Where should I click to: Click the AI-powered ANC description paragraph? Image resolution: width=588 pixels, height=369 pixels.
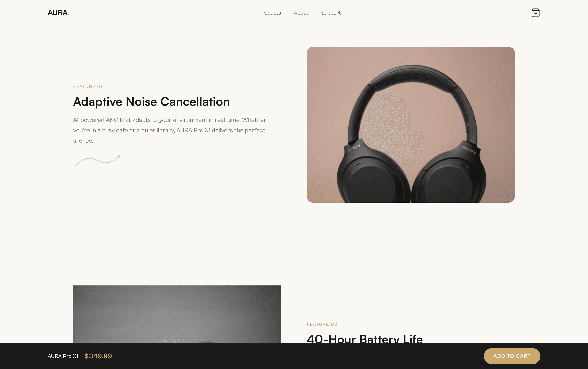pos(170,130)
